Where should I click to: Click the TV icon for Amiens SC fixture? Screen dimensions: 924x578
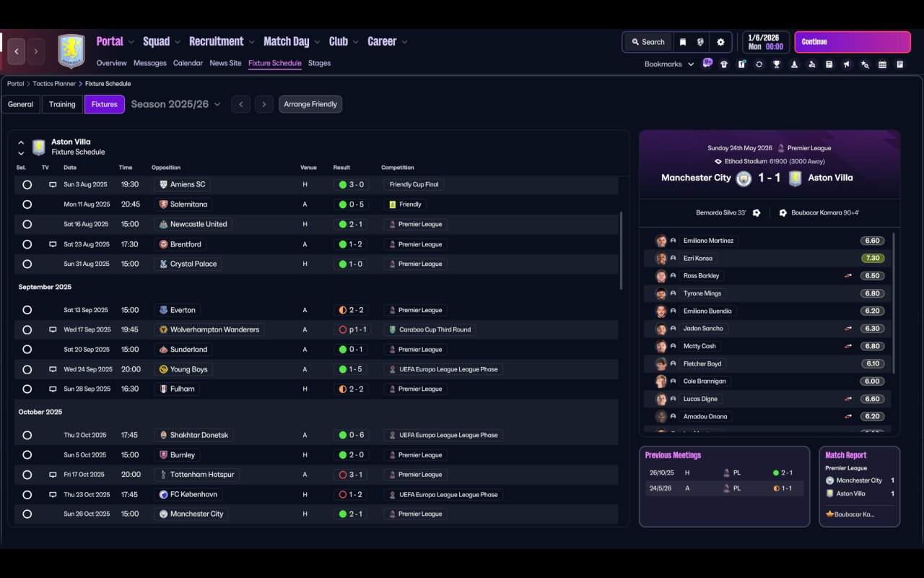click(x=53, y=185)
